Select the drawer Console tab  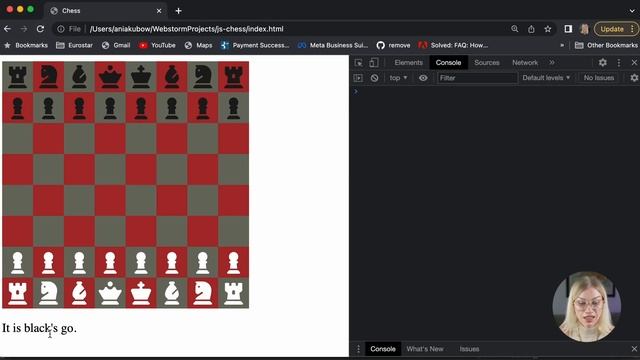pyautogui.click(x=383, y=349)
